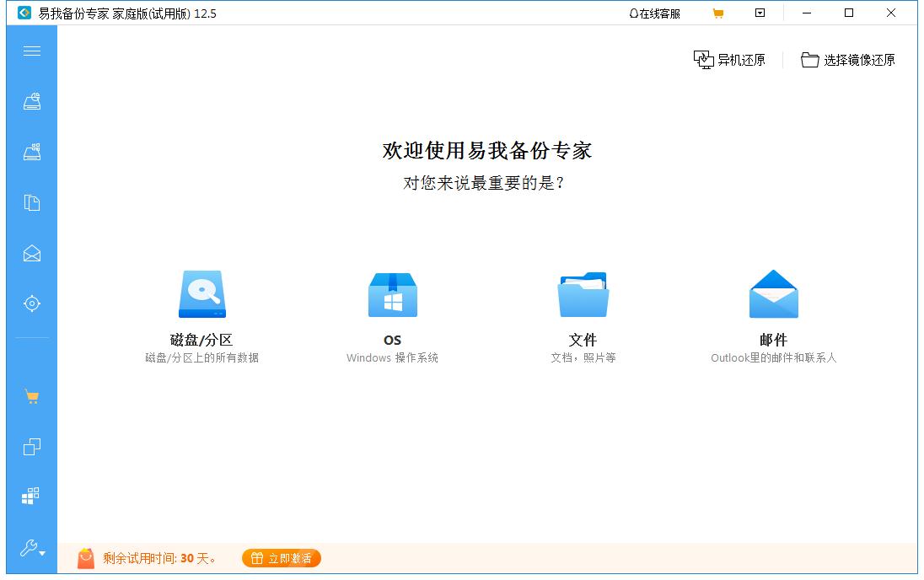The width and height of the screenshot is (924, 580).
Task: Open smart backup target icon in sidebar
Action: coord(32,303)
